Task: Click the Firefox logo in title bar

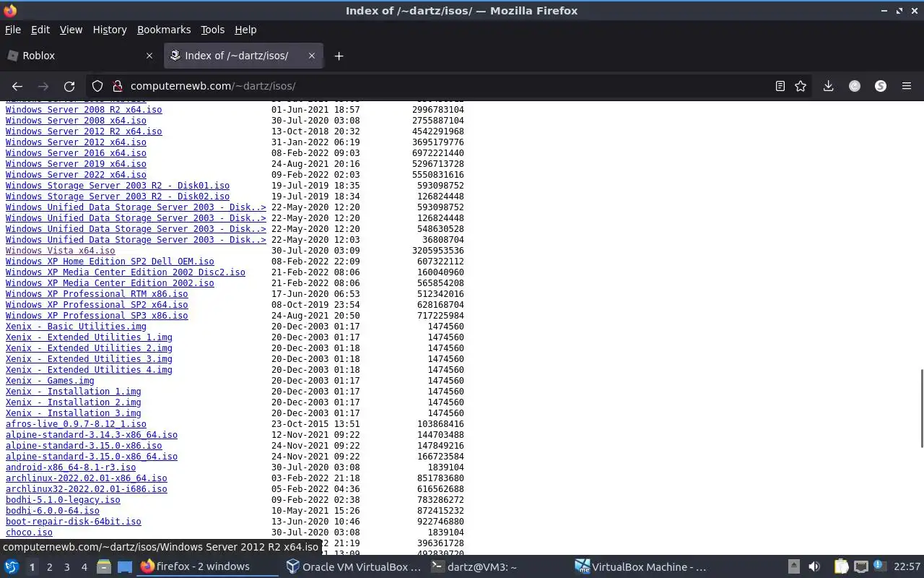Action: (10, 11)
